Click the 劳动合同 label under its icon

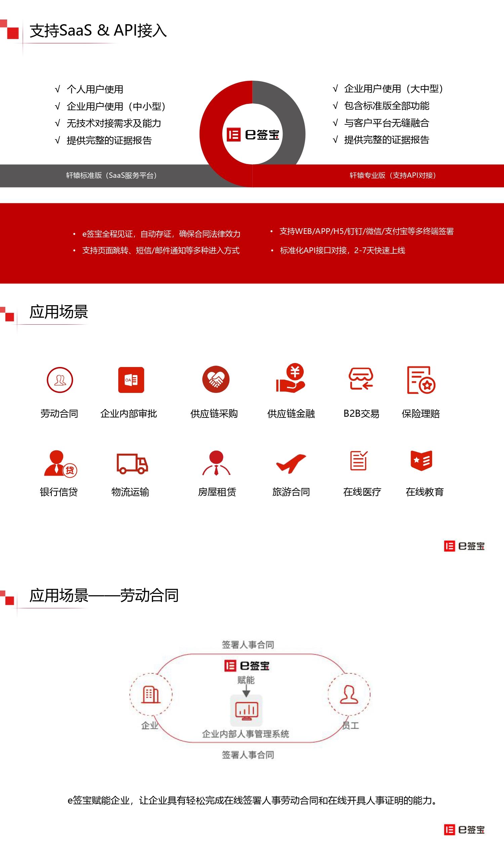pyautogui.click(x=59, y=413)
